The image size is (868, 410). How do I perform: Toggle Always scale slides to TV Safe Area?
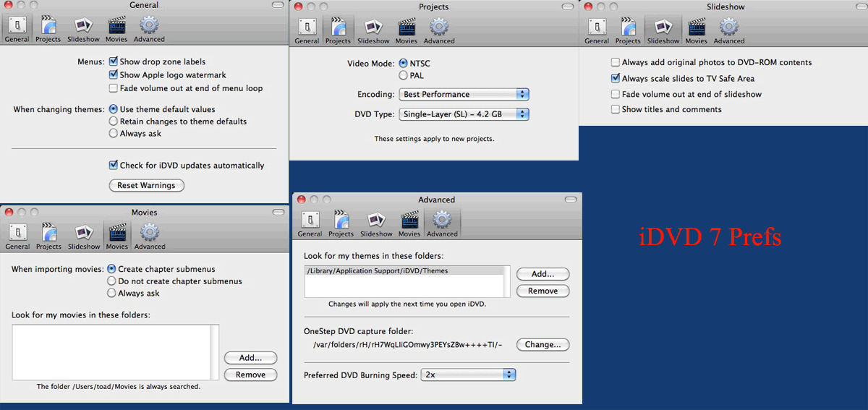(x=616, y=79)
